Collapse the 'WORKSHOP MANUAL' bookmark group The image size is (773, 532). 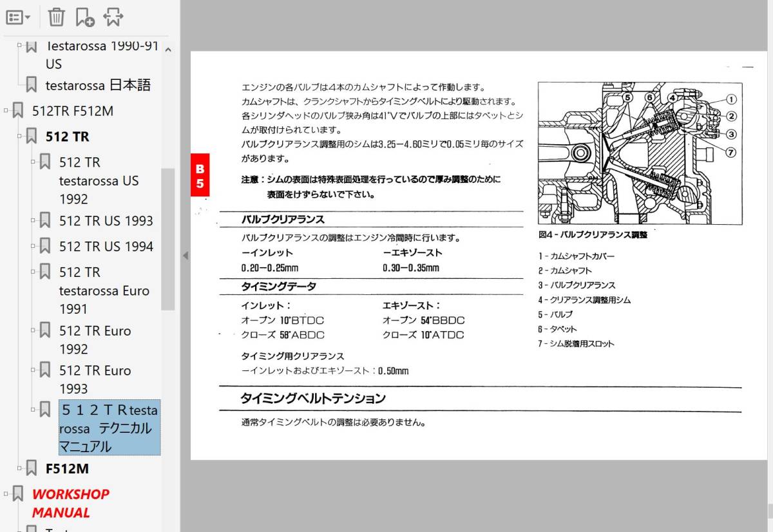click(6, 494)
